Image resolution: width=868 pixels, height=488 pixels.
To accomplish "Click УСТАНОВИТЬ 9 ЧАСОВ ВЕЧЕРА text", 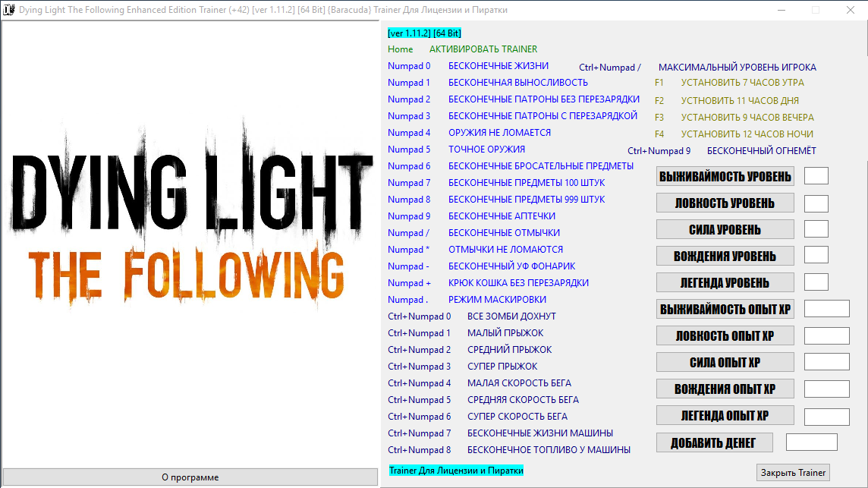I will pyautogui.click(x=747, y=118).
